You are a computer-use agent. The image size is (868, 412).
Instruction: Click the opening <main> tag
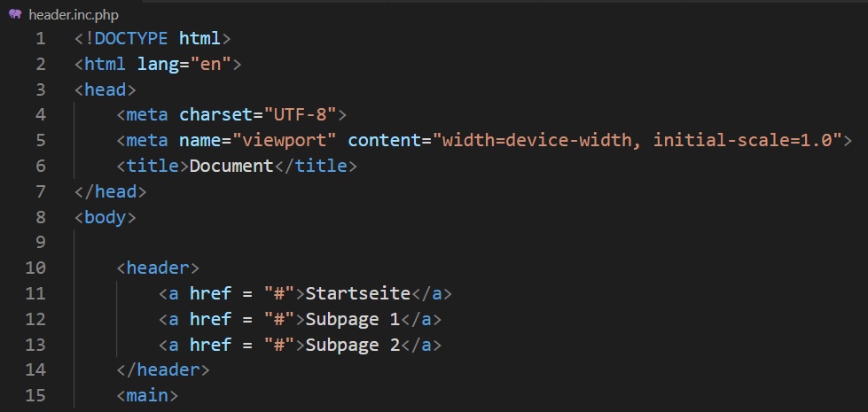147,395
